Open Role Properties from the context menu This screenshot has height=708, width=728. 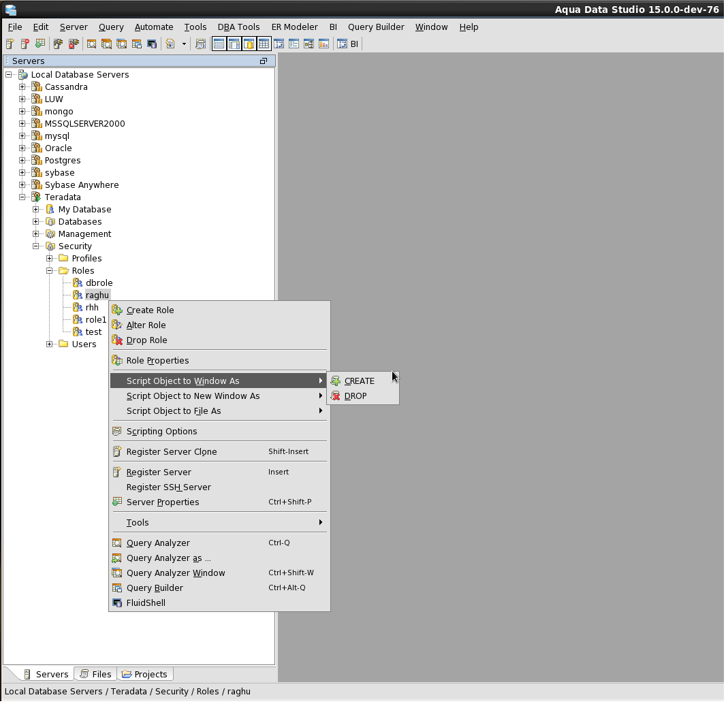click(x=219, y=360)
